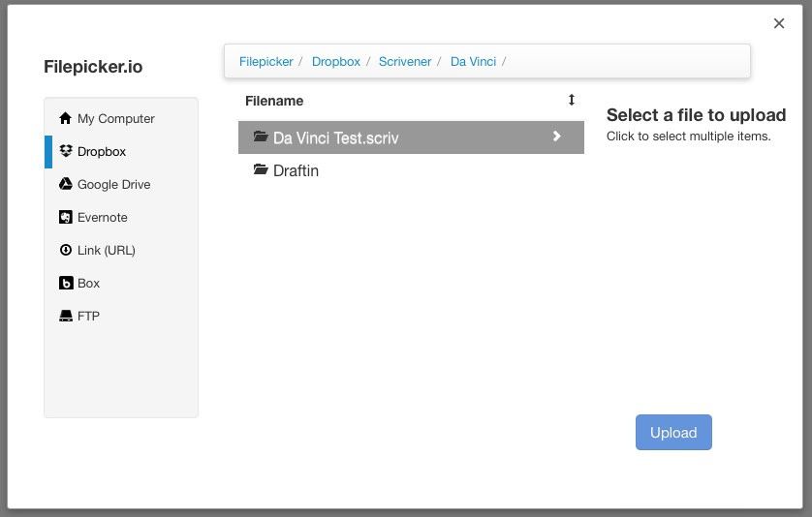The image size is (812, 517).
Task: Open Dropbox breadcrumb link
Action: click(335, 61)
